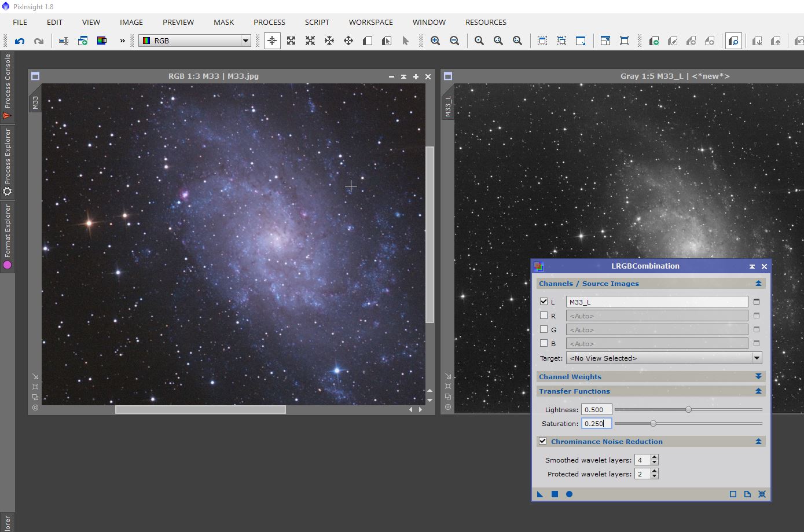Click the stacked dashed-windows icon
This screenshot has width=804, height=532.
point(561,41)
